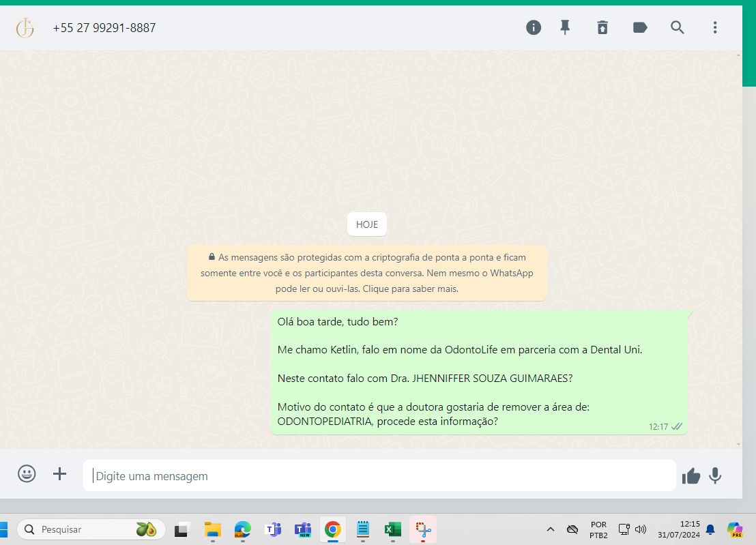Pin this conversation with the pin icon

(565, 27)
